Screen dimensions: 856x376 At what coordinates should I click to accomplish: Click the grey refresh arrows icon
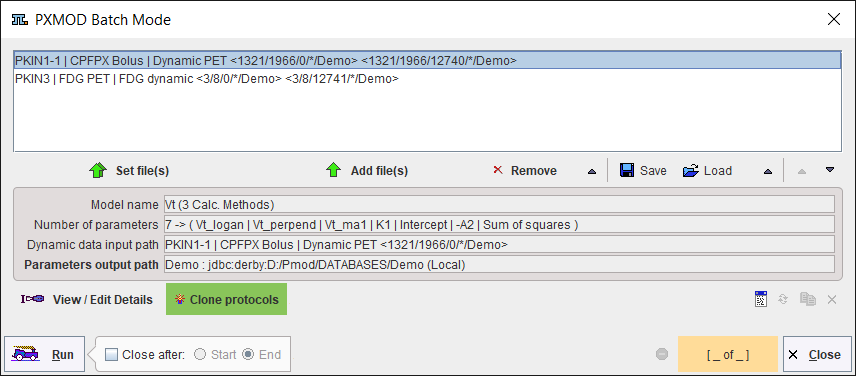pos(783,299)
